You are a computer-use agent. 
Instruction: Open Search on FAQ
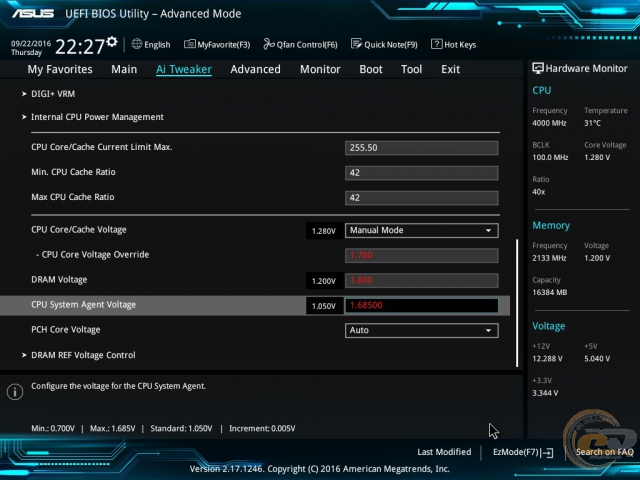(604, 452)
